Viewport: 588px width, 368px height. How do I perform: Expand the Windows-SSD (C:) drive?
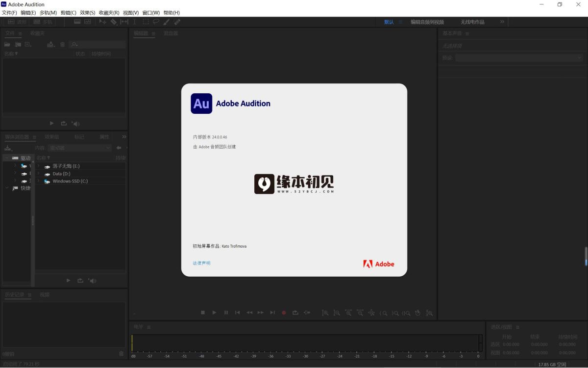point(38,181)
